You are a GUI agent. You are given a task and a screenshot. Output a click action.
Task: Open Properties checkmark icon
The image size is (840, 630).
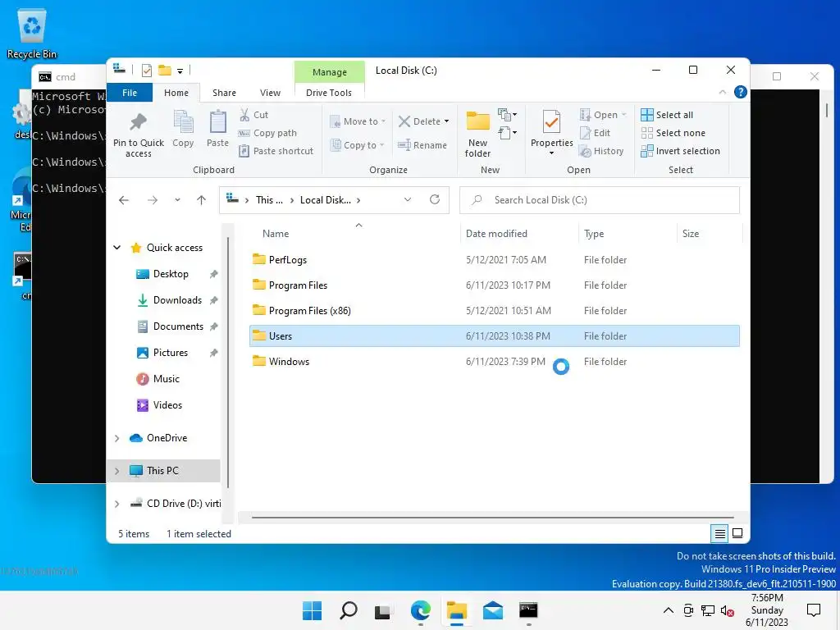tap(551, 122)
